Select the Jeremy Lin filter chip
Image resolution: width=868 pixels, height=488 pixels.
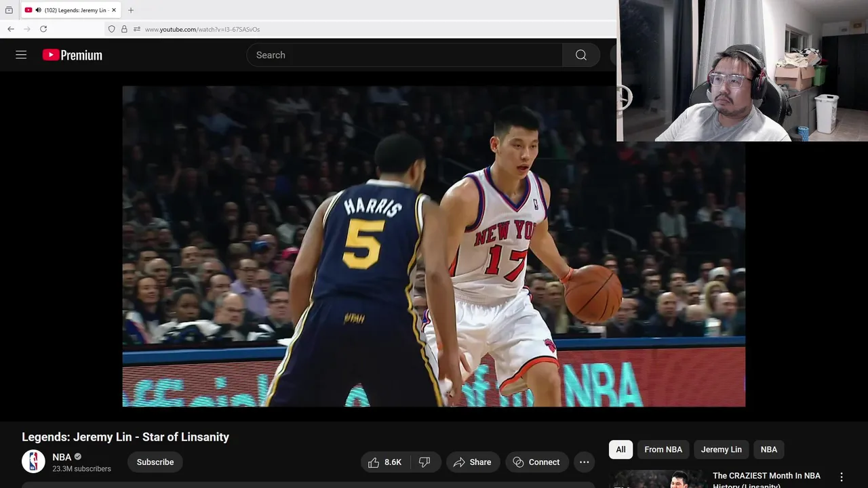click(721, 449)
